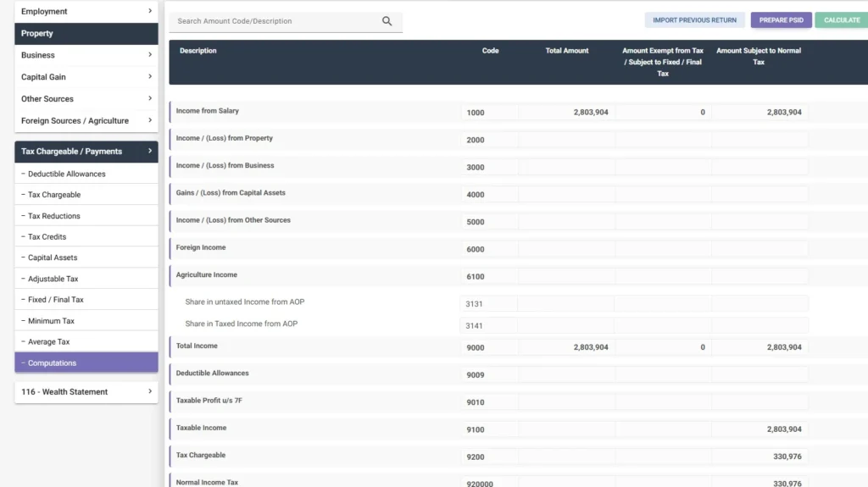868x487 pixels.
Task: Click Amount Subject to Normal Tax header
Action: pyautogui.click(x=759, y=56)
